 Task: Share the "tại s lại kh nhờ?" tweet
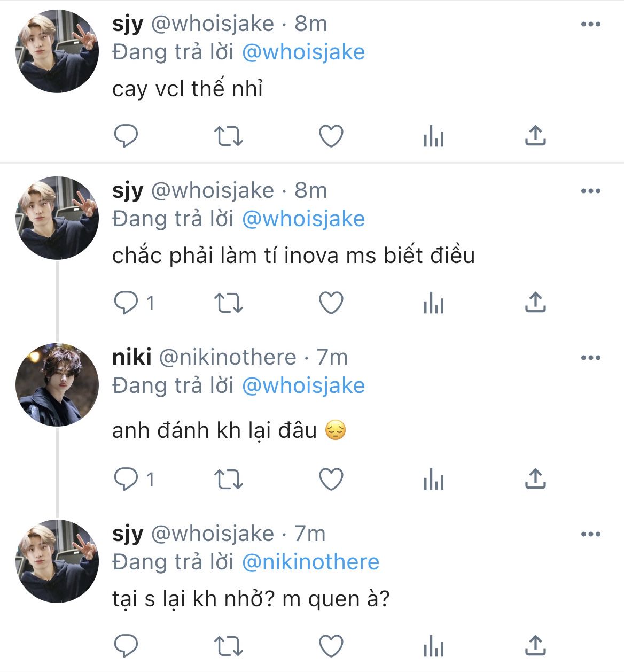pyautogui.click(x=535, y=645)
